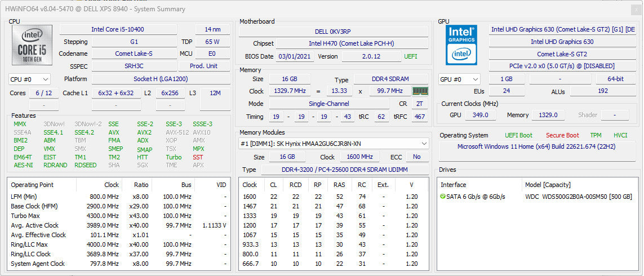Click the 1333 clock row in timing table
Screen dimensions: 644x276
tap(334, 216)
